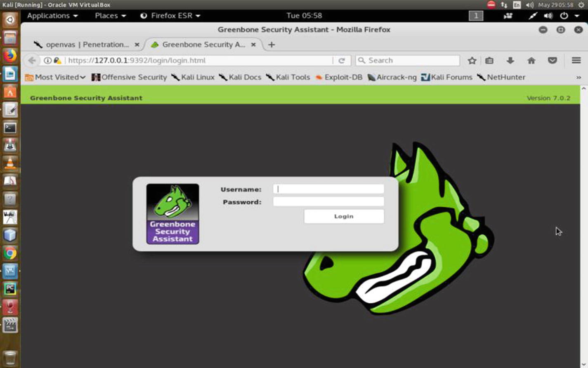The width and height of the screenshot is (588, 368).
Task: Click Kali volume icon in black panel
Action: (x=548, y=16)
